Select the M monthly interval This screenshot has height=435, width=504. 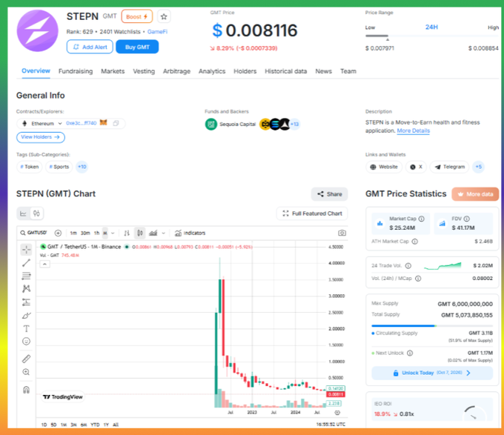(x=105, y=233)
